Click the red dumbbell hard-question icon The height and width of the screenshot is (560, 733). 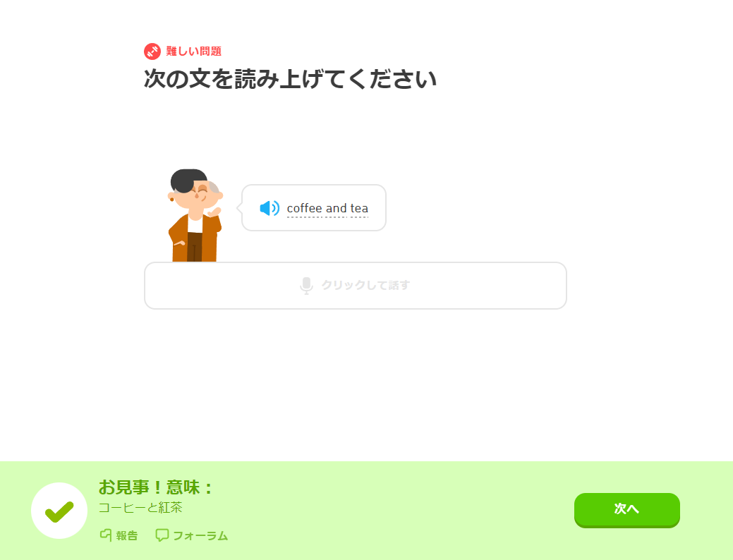[152, 51]
